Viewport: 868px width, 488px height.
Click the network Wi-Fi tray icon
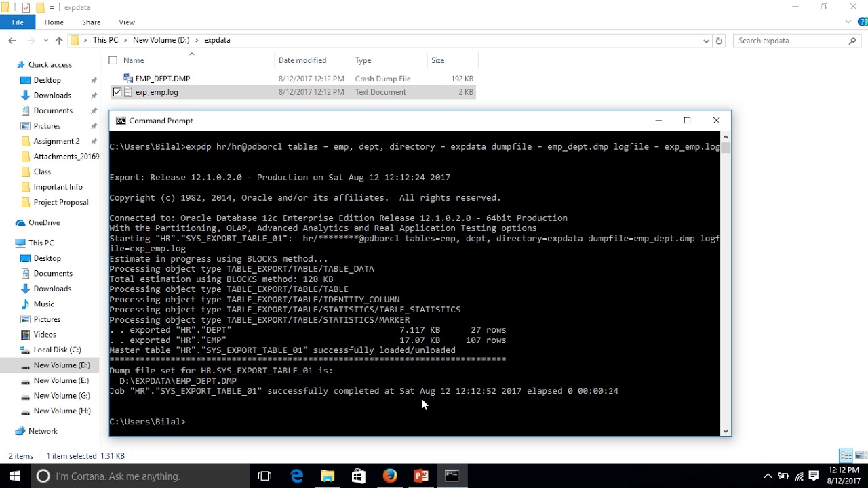[800, 476]
